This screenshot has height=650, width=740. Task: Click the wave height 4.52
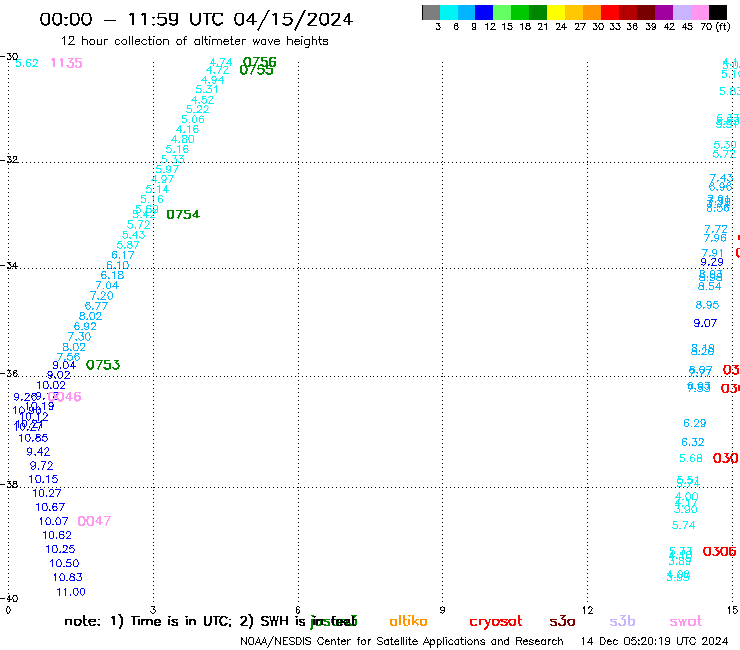[202, 100]
